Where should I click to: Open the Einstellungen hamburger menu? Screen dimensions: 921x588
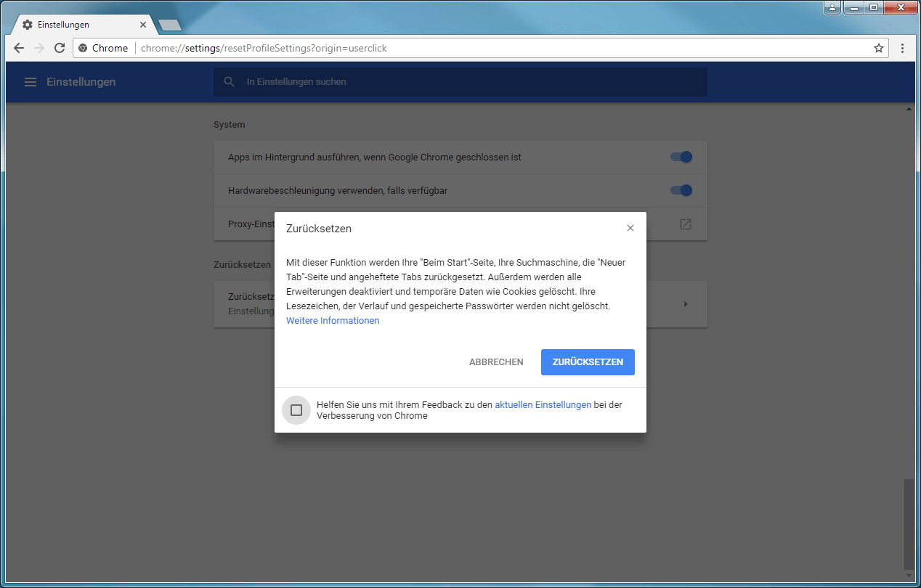coord(31,82)
